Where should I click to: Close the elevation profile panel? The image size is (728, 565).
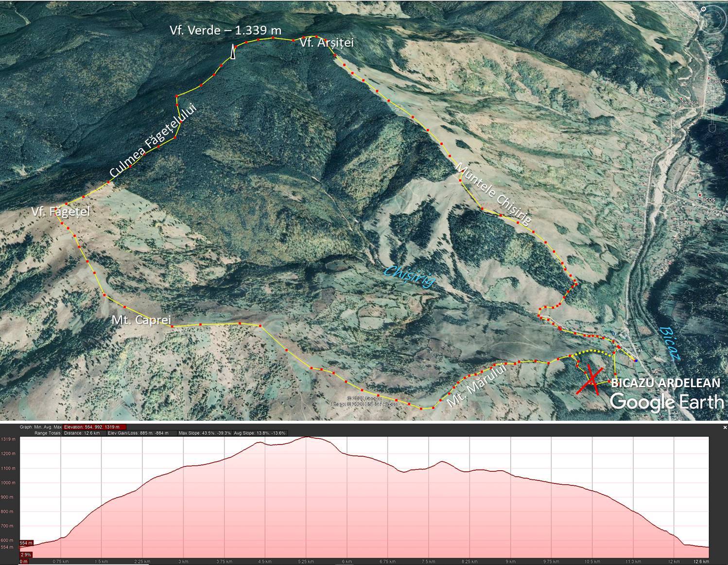(724, 428)
